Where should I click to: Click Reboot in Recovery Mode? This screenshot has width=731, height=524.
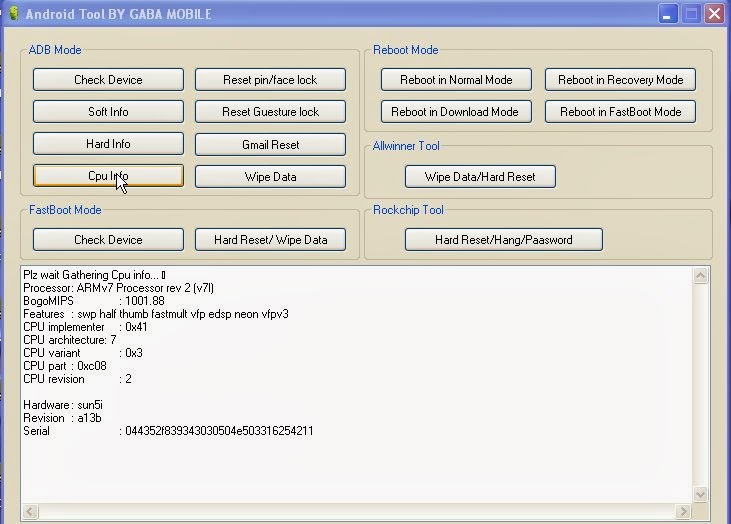621,80
